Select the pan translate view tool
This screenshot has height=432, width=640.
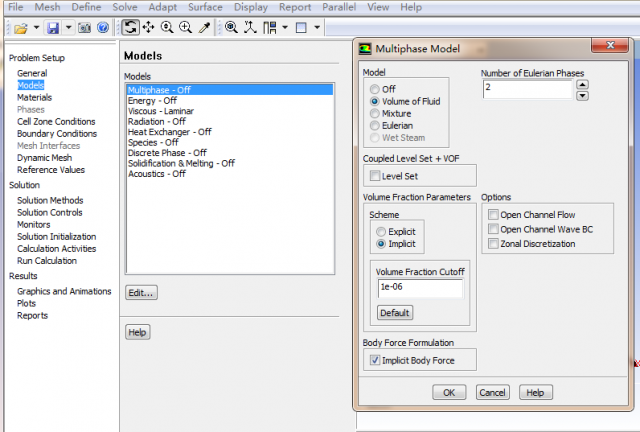coord(148,27)
